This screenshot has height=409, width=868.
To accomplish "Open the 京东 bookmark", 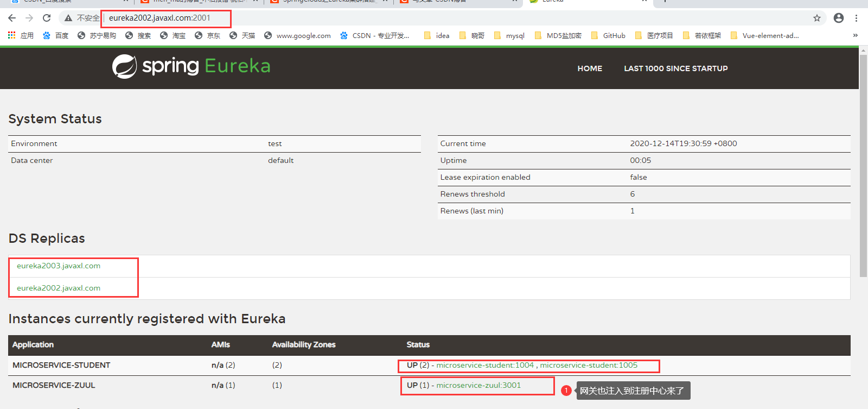I will (207, 35).
